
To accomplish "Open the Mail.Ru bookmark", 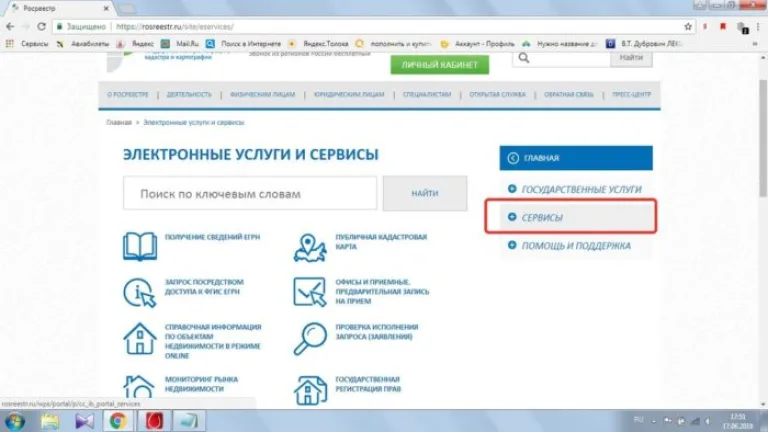I will tap(180, 44).
